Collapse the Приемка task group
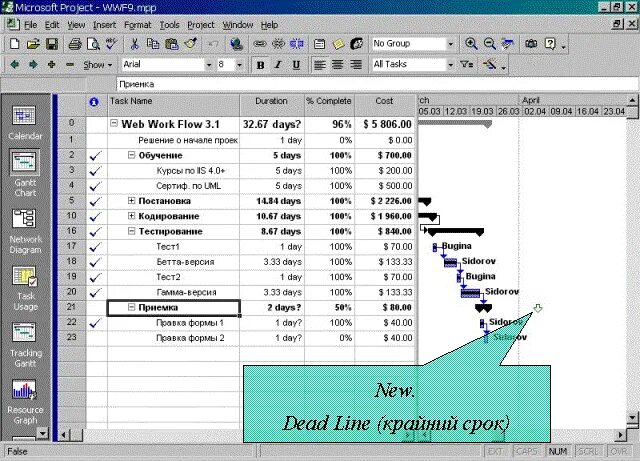The image size is (640, 461). [131, 307]
